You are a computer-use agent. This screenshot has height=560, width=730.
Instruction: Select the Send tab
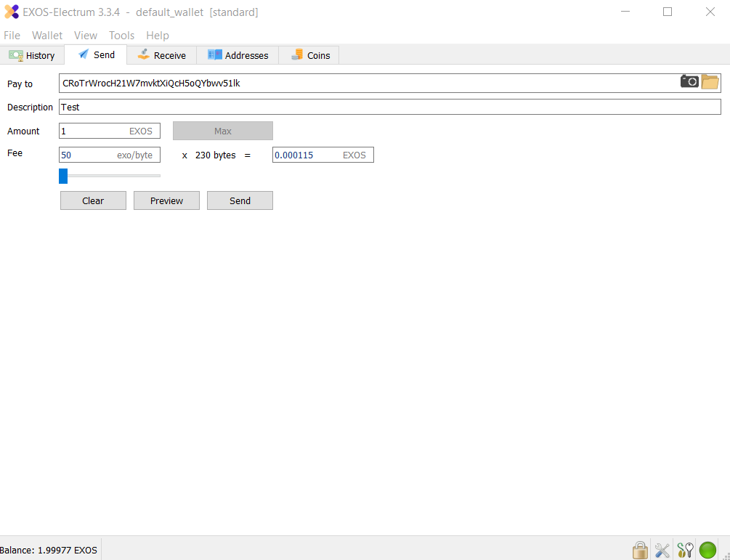click(x=96, y=54)
